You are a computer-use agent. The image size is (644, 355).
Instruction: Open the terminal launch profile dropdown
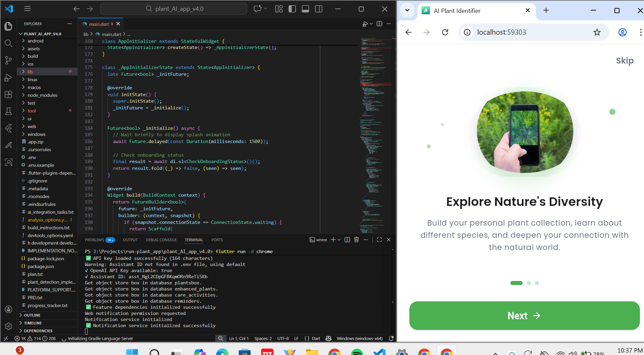coord(338,239)
